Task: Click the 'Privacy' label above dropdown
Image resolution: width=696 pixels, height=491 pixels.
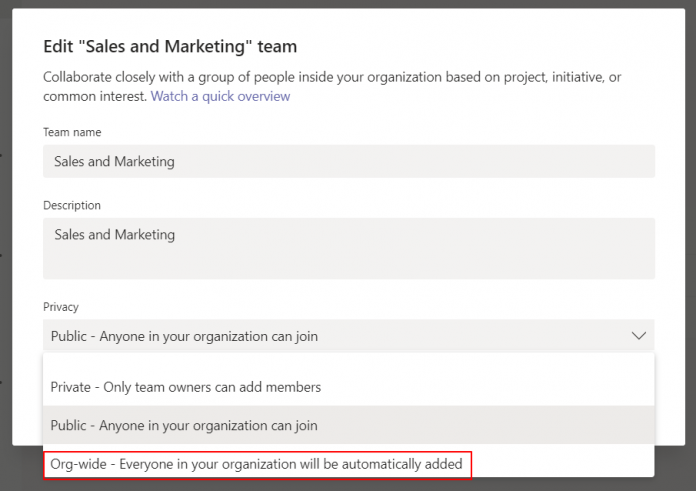Action: (x=61, y=307)
